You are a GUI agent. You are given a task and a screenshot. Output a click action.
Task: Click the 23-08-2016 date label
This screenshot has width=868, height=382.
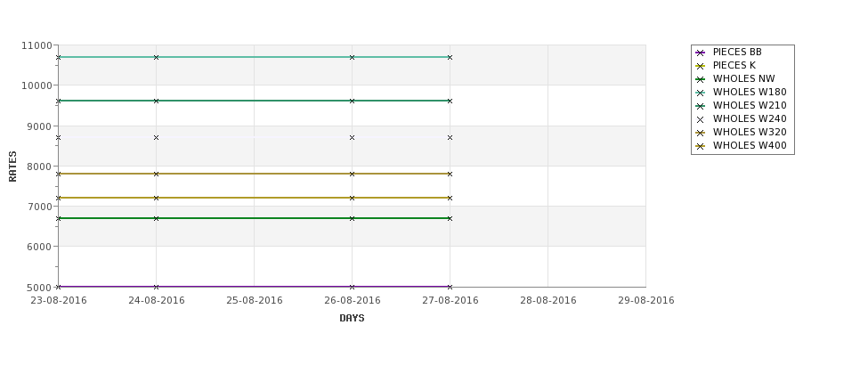59,301
